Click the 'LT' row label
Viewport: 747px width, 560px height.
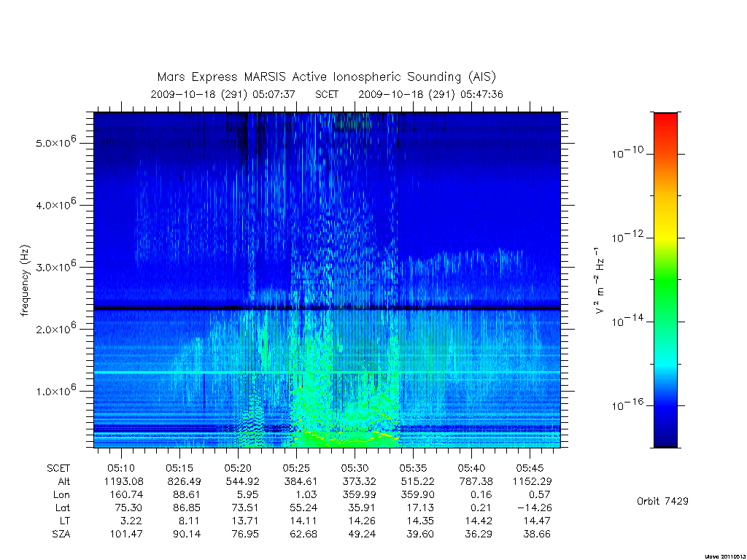[x=65, y=521]
